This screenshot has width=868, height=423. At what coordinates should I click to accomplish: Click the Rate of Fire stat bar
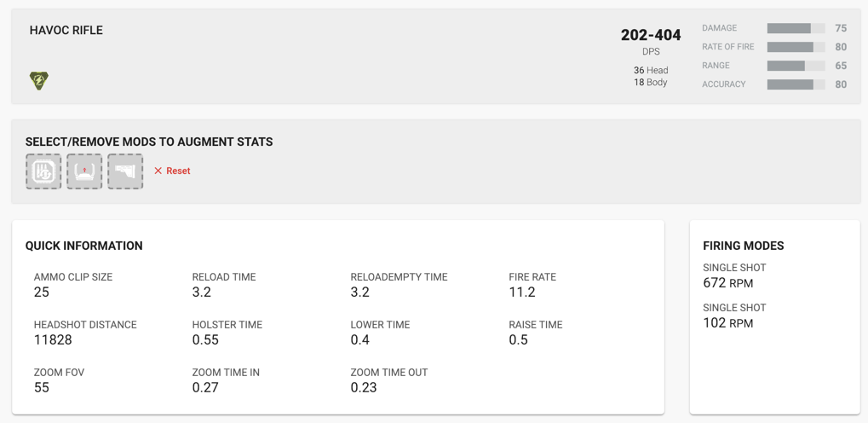point(796,47)
